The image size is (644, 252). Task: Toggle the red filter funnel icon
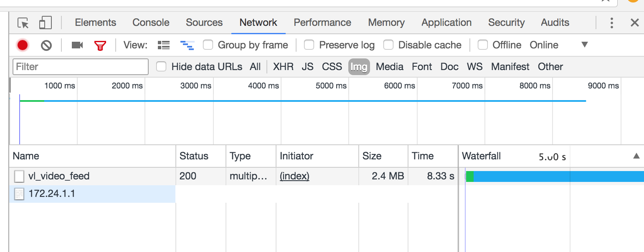(100, 45)
